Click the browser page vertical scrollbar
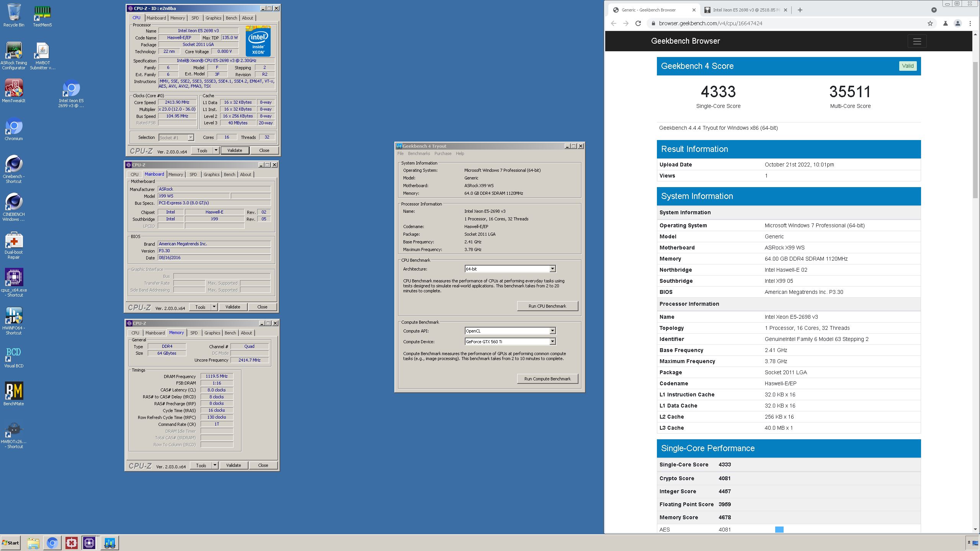This screenshot has width=980, height=551. tap(976, 130)
